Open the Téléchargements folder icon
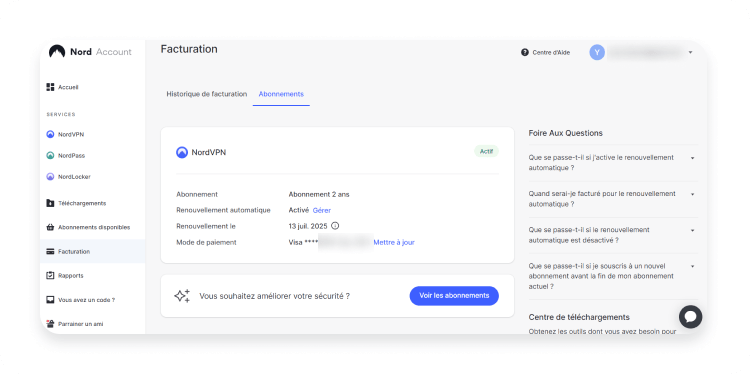This screenshot has width=750, height=374. click(x=50, y=203)
